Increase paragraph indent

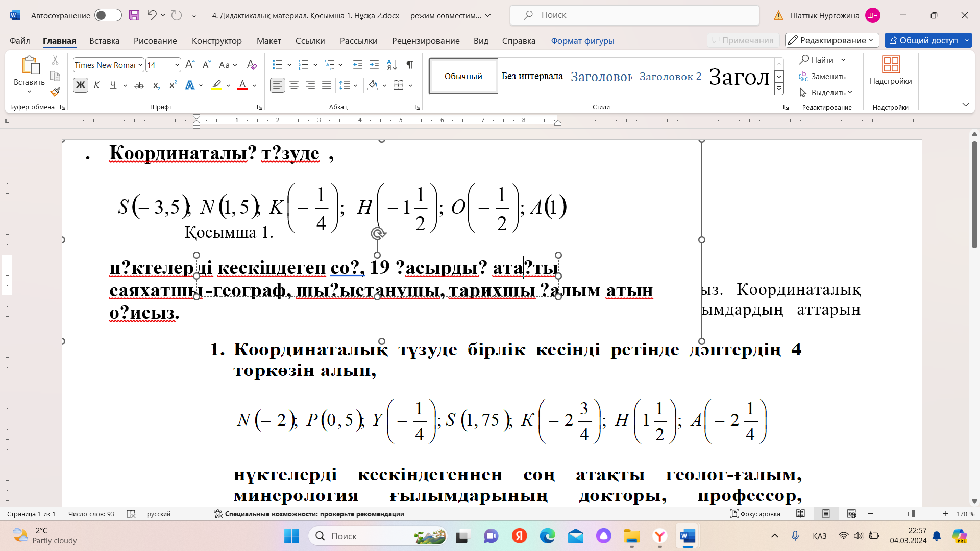tap(374, 65)
